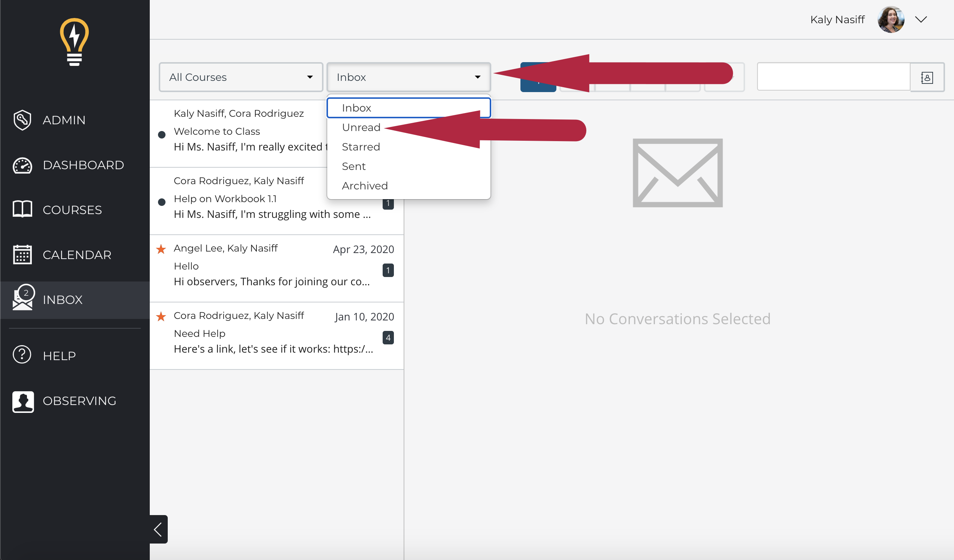The height and width of the screenshot is (560, 954).
Task: Select Starred in the dropdown list
Action: tap(408, 147)
